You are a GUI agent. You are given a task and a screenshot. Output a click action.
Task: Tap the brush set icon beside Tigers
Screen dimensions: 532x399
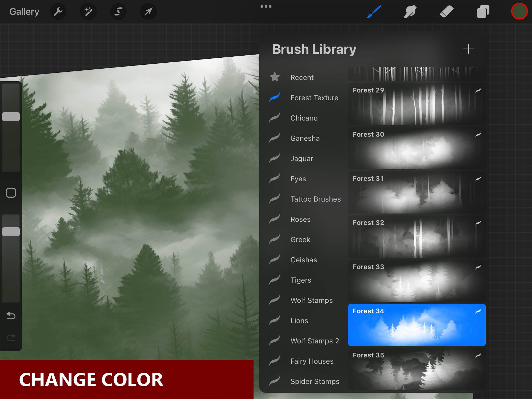click(275, 280)
